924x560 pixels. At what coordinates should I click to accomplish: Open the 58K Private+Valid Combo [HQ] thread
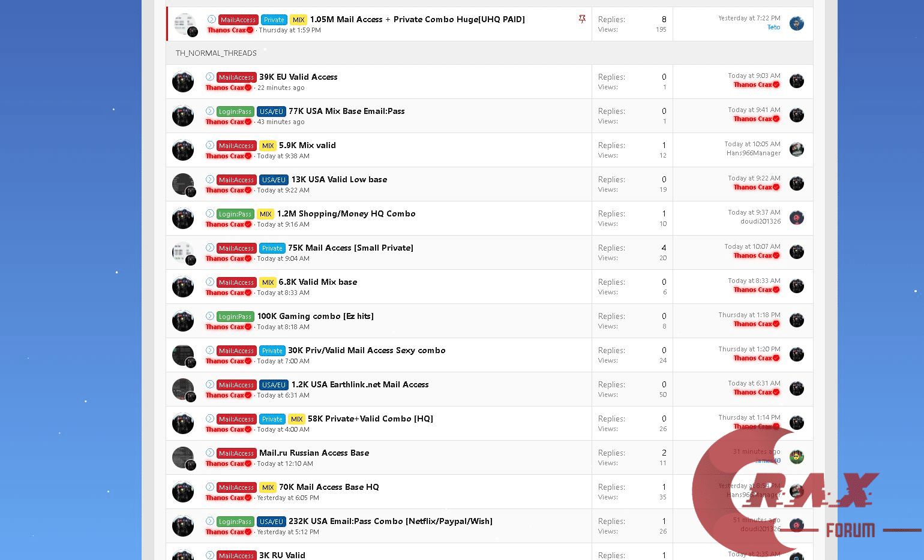370,419
